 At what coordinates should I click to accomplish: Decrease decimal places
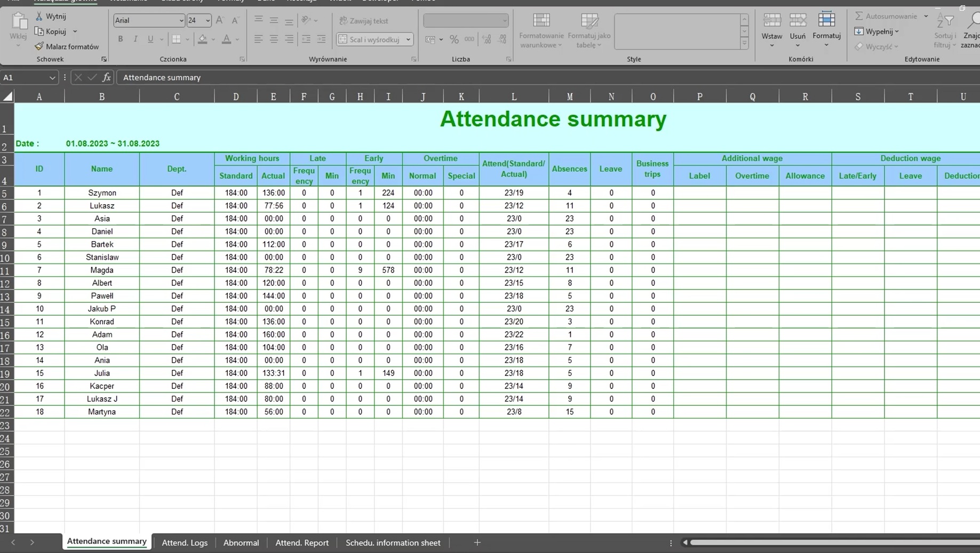pyautogui.click(x=502, y=39)
